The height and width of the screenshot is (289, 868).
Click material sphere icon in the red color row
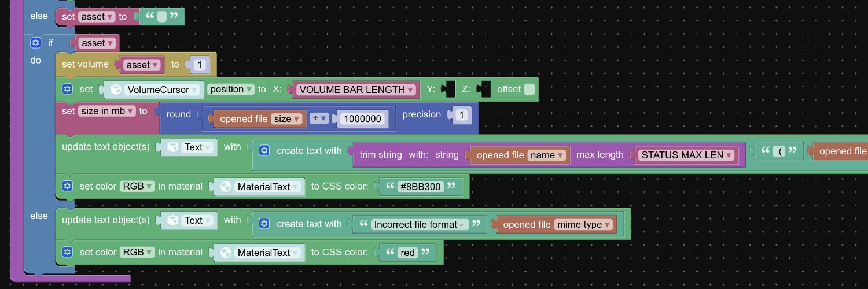coord(226,253)
